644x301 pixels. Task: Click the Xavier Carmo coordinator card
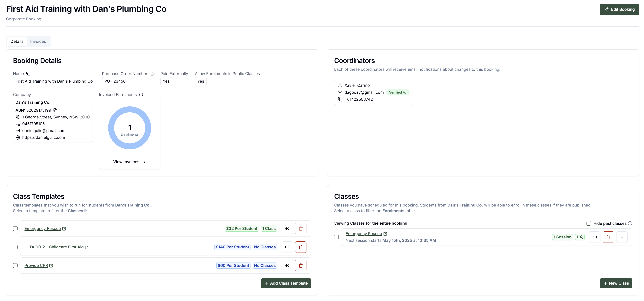(373, 92)
